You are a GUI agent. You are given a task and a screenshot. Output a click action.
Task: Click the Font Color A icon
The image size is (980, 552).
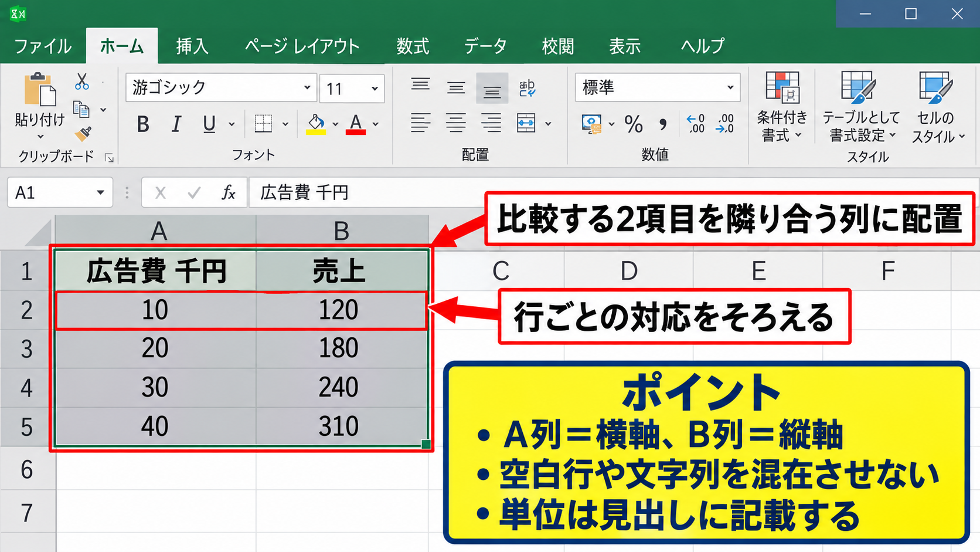[x=356, y=124]
